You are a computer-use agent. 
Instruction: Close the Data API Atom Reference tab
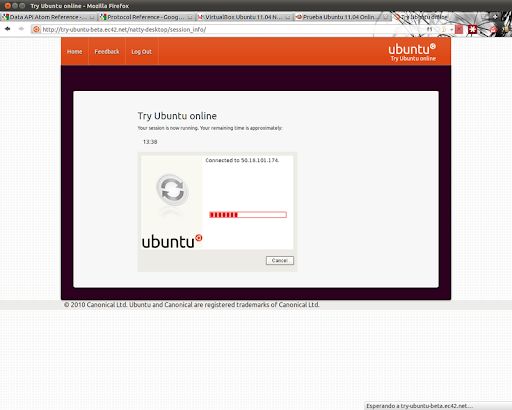(x=92, y=17)
